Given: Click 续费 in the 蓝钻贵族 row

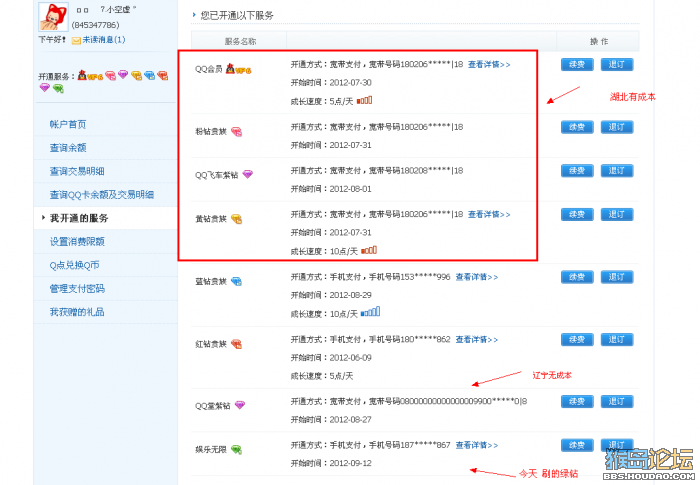Looking at the screenshot, I should (x=577, y=277).
